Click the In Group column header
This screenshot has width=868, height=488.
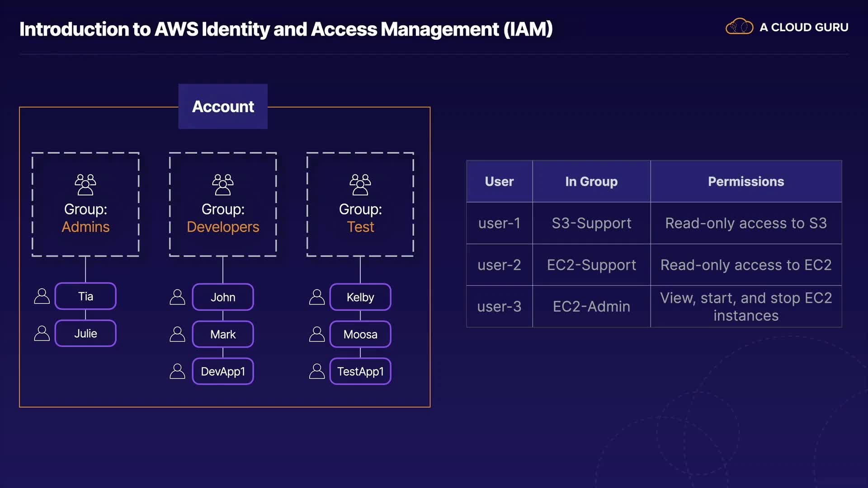[x=591, y=181]
